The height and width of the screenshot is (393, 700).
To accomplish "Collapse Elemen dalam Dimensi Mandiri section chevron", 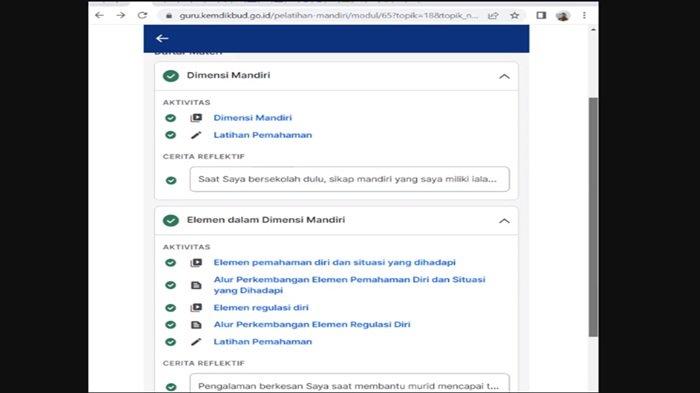I will coord(504,221).
